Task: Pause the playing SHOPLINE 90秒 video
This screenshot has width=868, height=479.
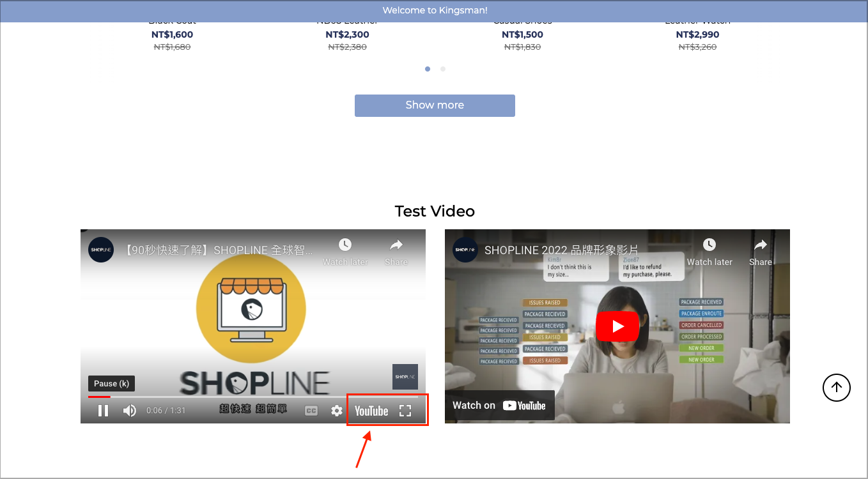Action: pyautogui.click(x=103, y=411)
